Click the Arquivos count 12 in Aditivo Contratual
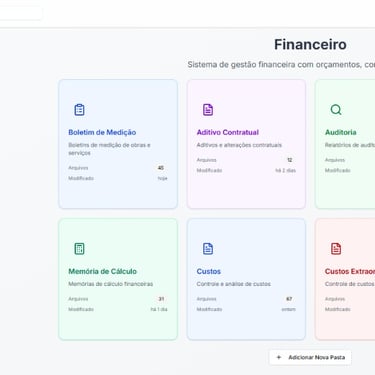Screen dimensions: 375x375 [290, 160]
